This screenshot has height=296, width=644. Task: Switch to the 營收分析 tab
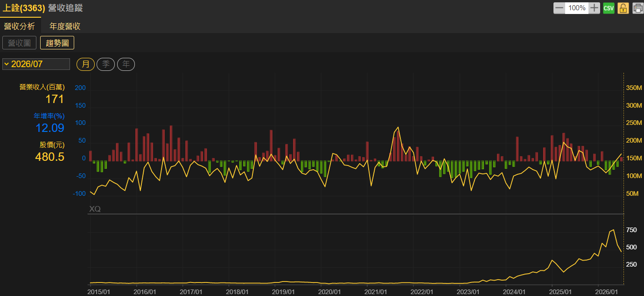tap(20, 26)
